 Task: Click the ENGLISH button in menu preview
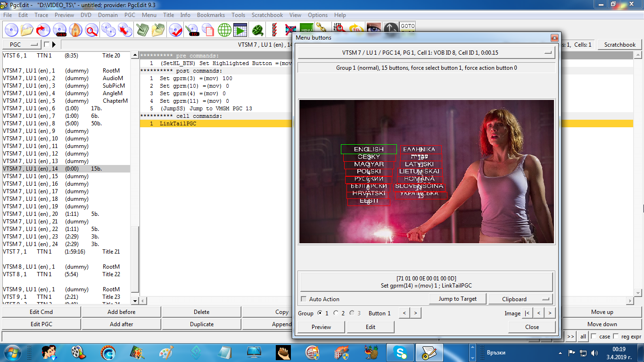pos(369,149)
